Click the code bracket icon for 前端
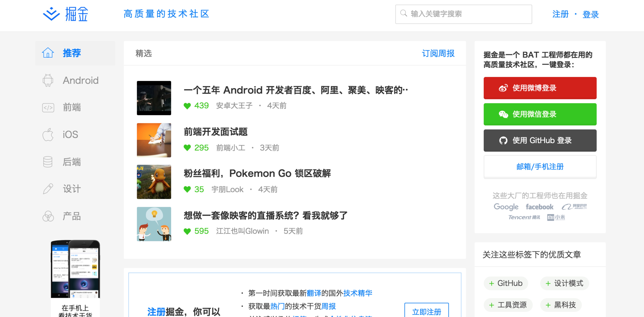 coord(48,107)
